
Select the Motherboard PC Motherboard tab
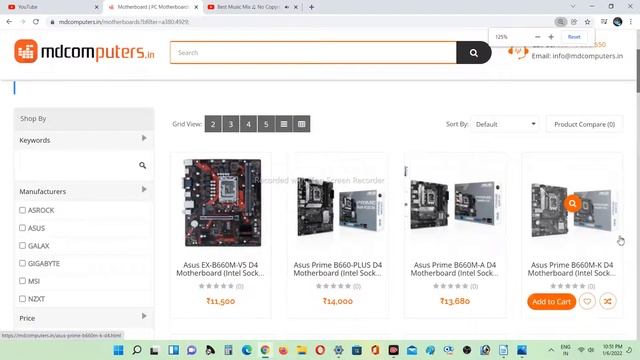click(x=153, y=7)
